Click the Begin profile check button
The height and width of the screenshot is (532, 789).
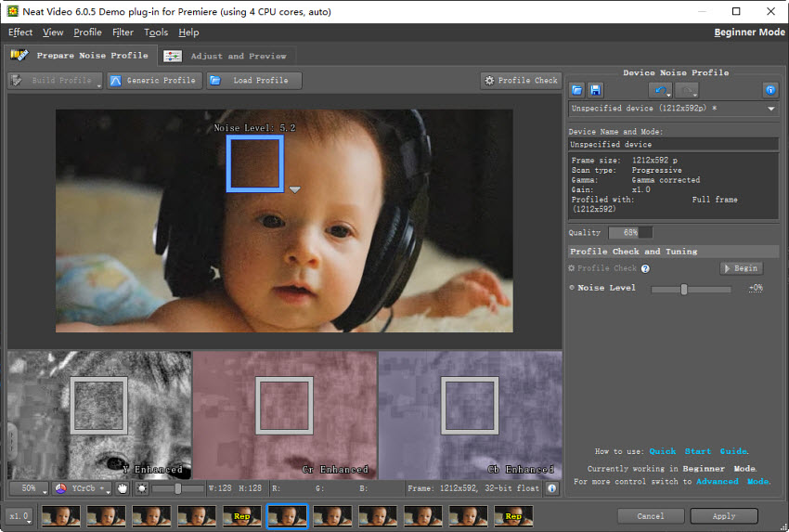coord(742,268)
